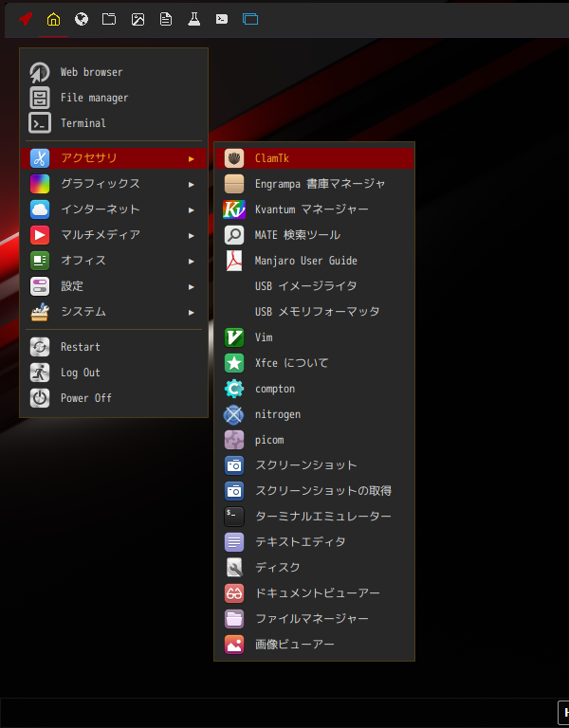The height and width of the screenshot is (728, 569).
Task: Click the ドキュメントビューアー glasses icon
Action: coord(234,593)
